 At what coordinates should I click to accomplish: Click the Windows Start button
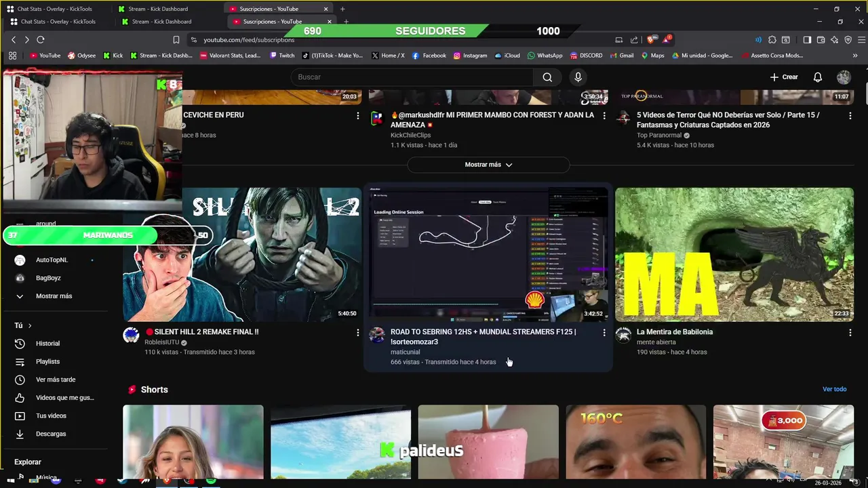[10, 481]
